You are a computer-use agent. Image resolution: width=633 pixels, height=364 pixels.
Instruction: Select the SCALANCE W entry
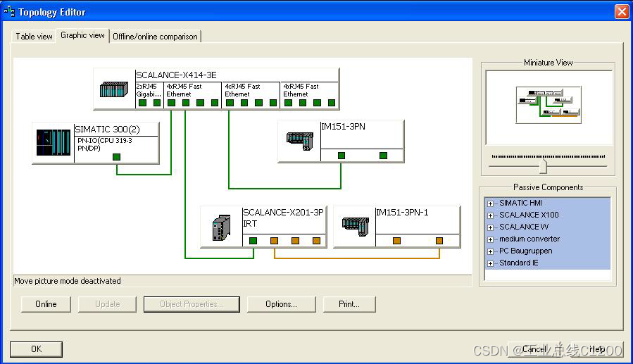(x=524, y=227)
